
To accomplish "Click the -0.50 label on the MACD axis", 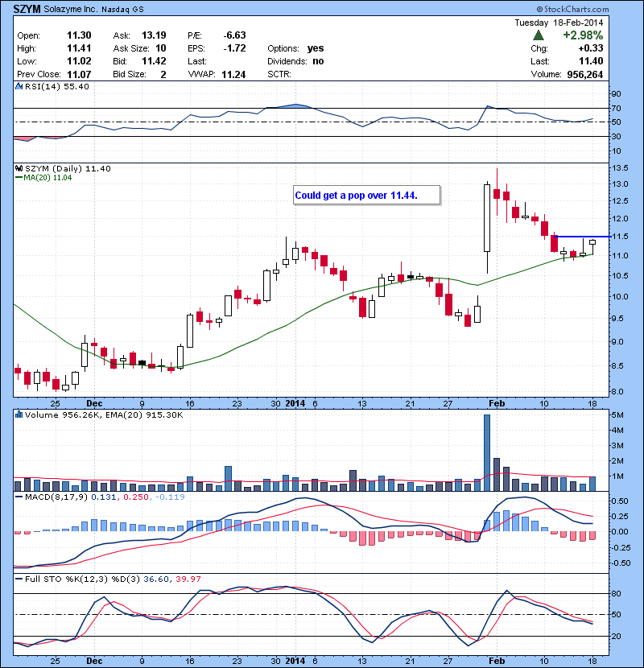I will [x=619, y=563].
